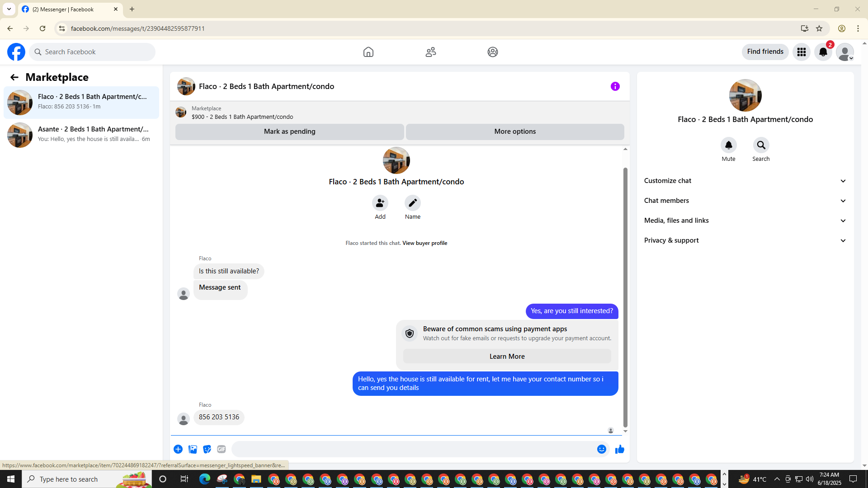Open conversation information icon
The height and width of the screenshot is (488, 868).
(x=615, y=86)
